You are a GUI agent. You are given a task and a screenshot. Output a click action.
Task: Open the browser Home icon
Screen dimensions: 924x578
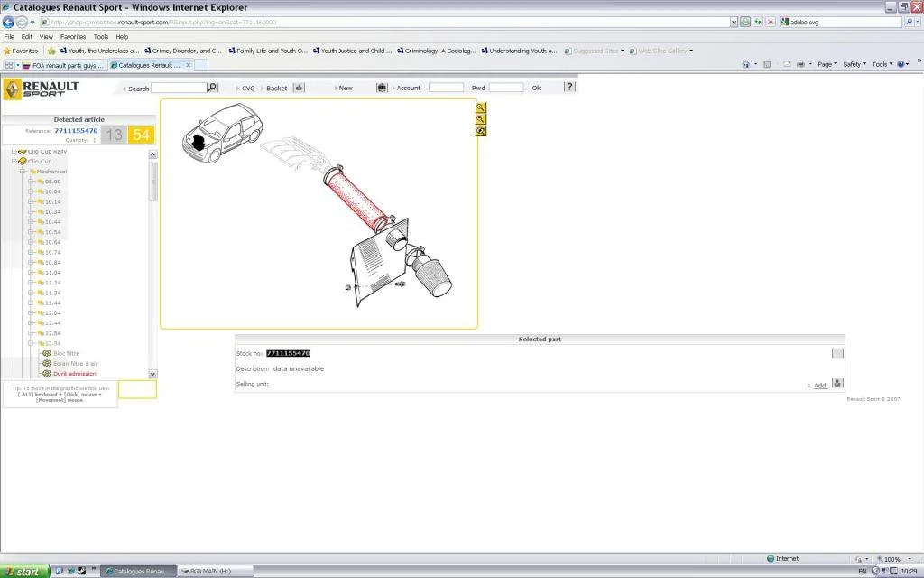pos(746,64)
